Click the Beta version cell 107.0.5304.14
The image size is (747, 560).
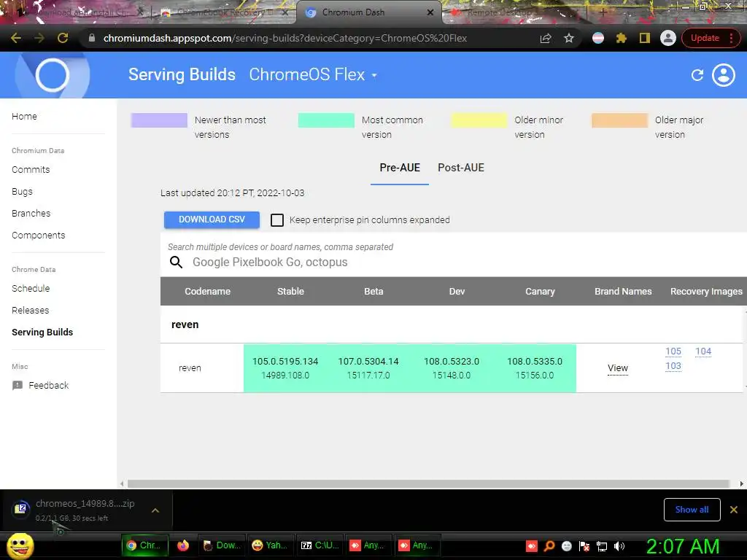click(368, 368)
